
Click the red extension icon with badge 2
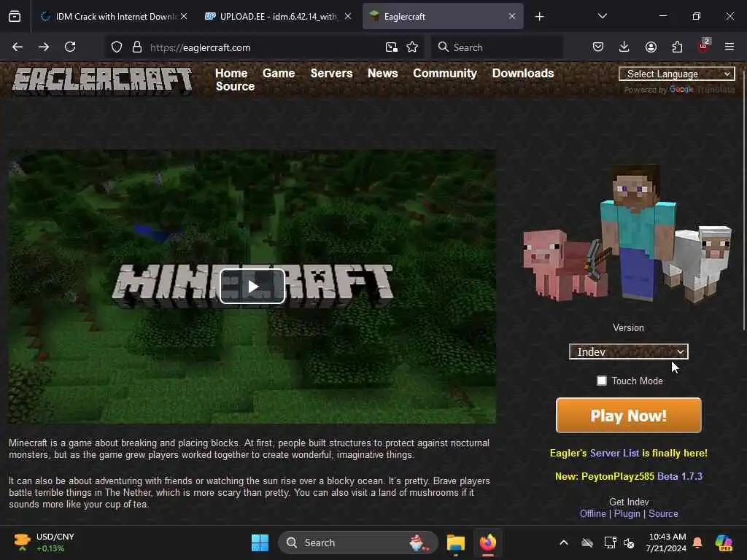click(704, 46)
